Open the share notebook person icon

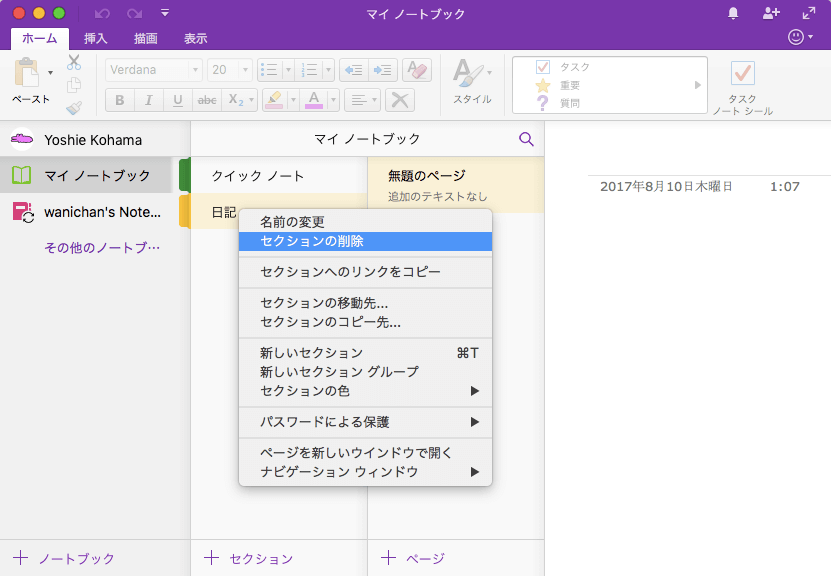coord(770,13)
